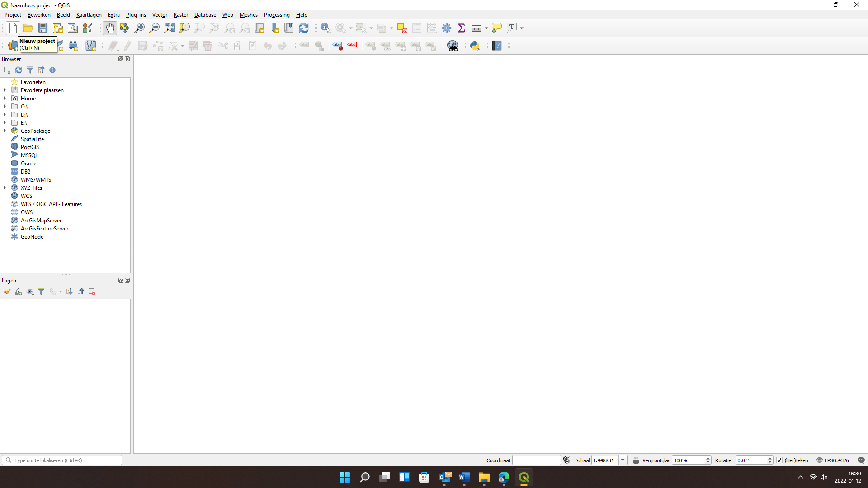Image resolution: width=868 pixels, height=488 pixels.
Task: Increase the Rotatie spinner value
Action: [x=770, y=458]
